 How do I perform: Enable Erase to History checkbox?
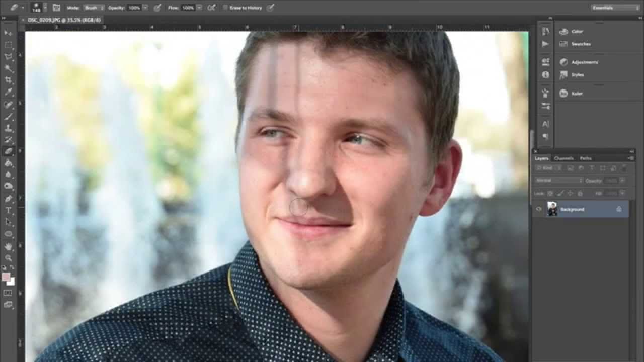click(225, 8)
